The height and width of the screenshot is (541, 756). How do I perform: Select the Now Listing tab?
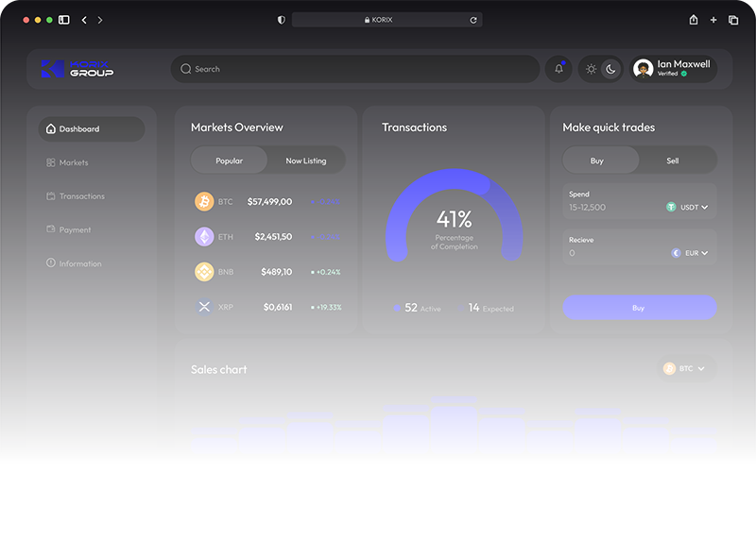[306, 161]
